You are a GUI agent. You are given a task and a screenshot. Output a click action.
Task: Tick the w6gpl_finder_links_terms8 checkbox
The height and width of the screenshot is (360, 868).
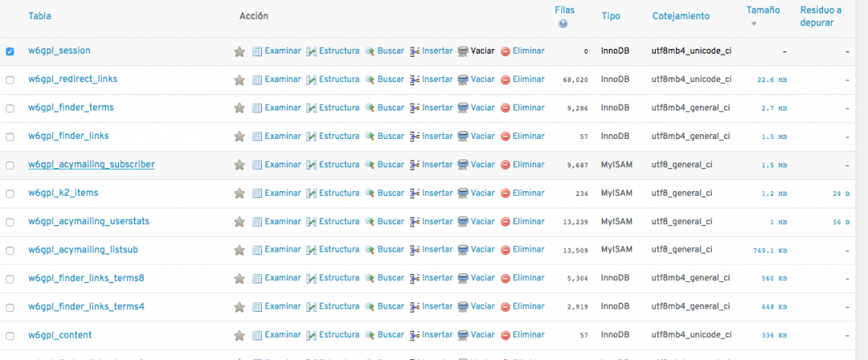10,279
